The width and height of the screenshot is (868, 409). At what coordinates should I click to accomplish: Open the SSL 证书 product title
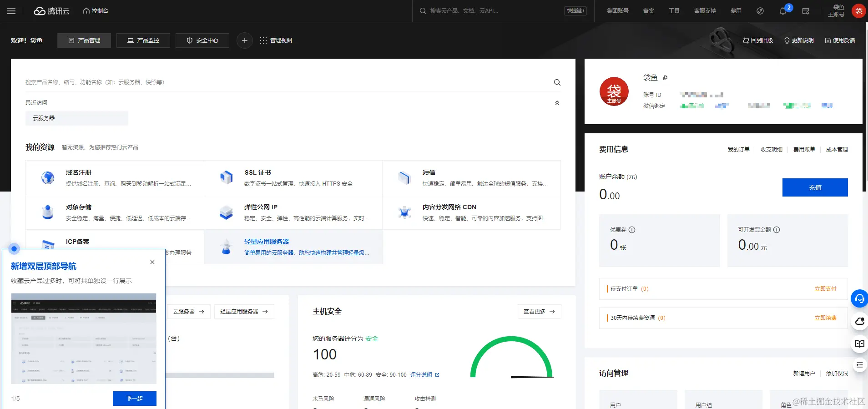pyautogui.click(x=257, y=172)
